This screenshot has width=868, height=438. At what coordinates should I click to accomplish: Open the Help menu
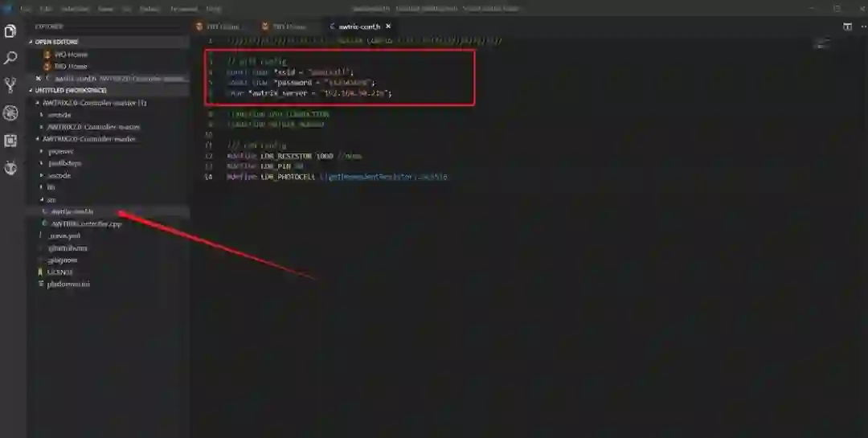214,9
